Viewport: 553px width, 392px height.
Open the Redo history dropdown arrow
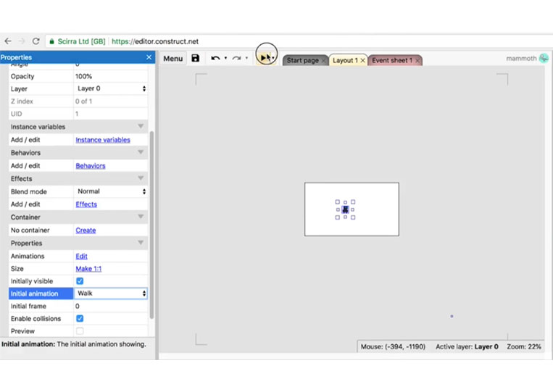(x=246, y=58)
